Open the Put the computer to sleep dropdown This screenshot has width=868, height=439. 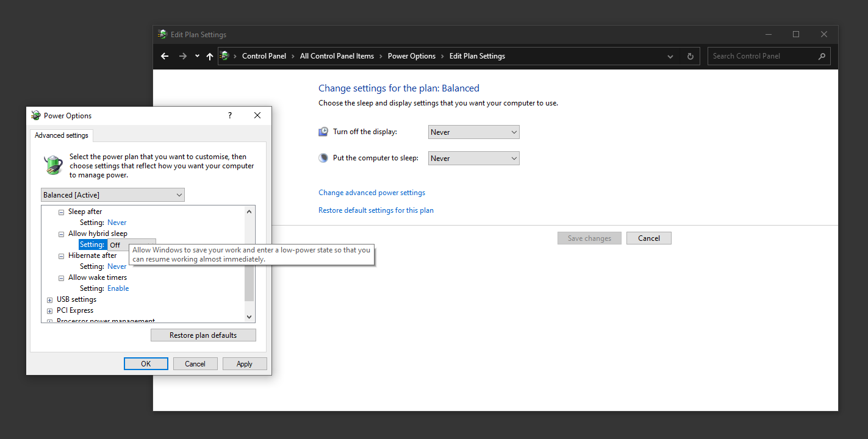[473, 159]
